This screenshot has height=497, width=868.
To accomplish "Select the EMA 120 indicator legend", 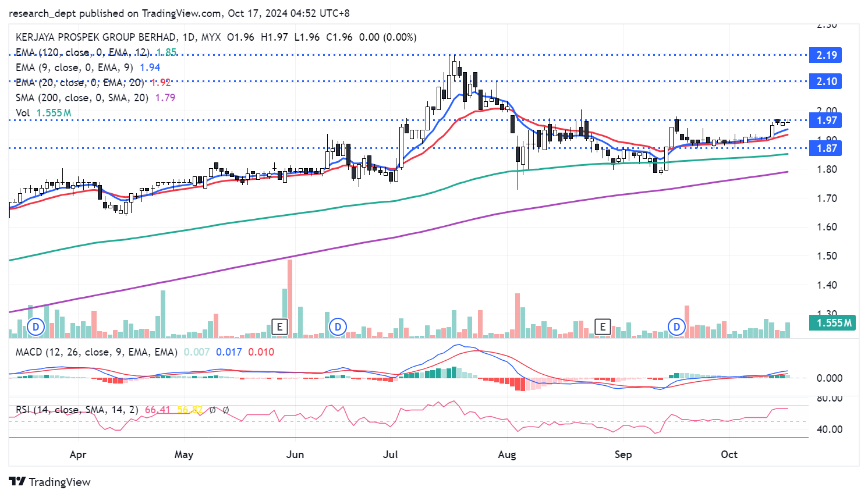I will [x=82, y=52].
